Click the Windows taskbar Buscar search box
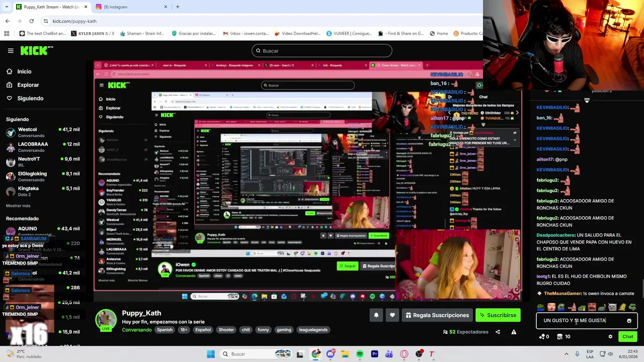This screenshot has width=644, height=362. coord(257,354)
